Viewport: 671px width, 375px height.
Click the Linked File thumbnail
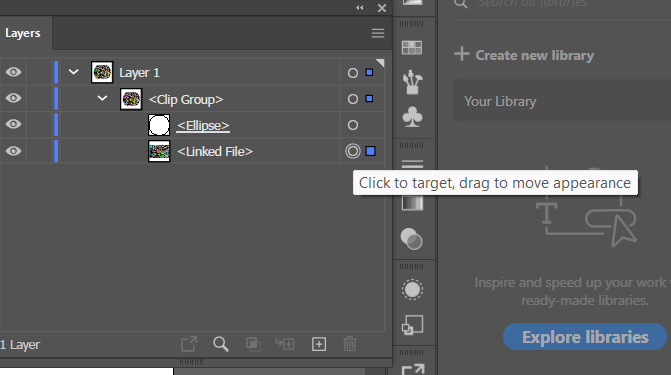click(x=159, y=152)
